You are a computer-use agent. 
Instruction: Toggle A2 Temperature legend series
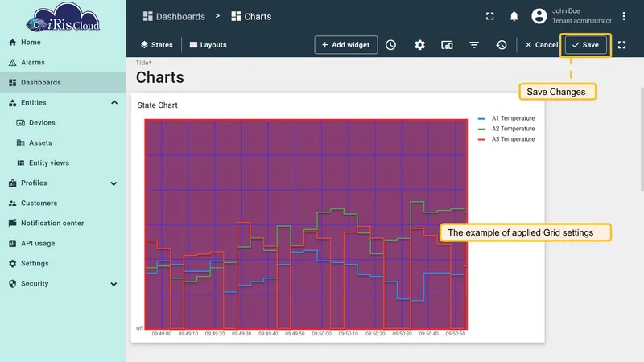[x=506, y=129]
